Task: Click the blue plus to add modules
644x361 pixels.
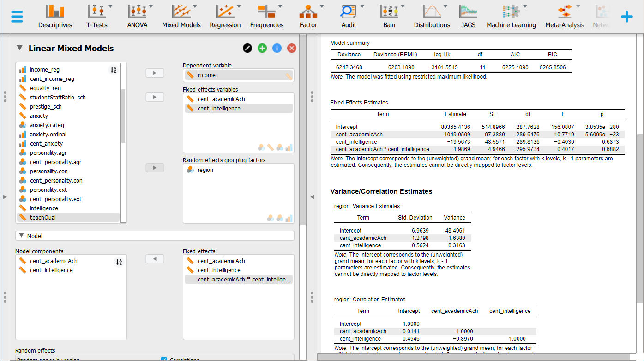Action: (x=627, y=16)
